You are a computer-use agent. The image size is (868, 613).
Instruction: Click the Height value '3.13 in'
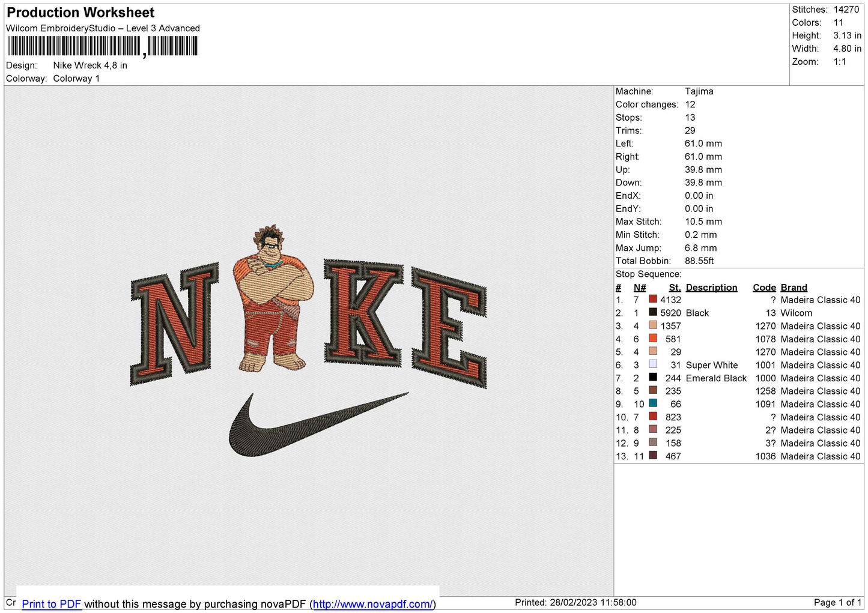847,35
